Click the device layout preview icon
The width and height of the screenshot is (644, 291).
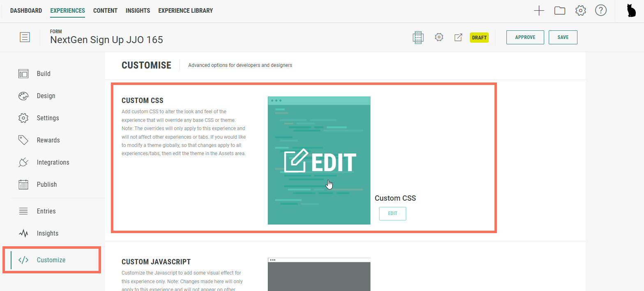pos(418,37)
